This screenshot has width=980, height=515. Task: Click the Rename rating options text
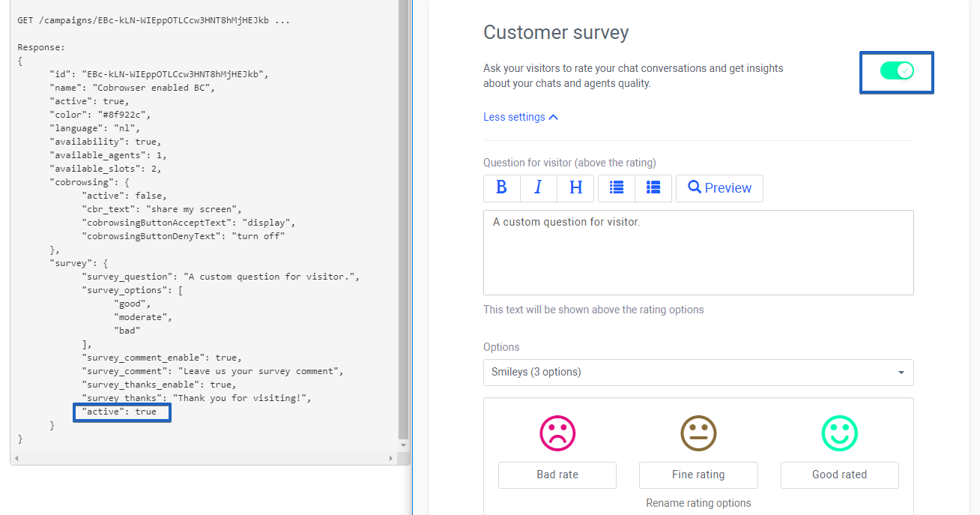pos(698,503)
